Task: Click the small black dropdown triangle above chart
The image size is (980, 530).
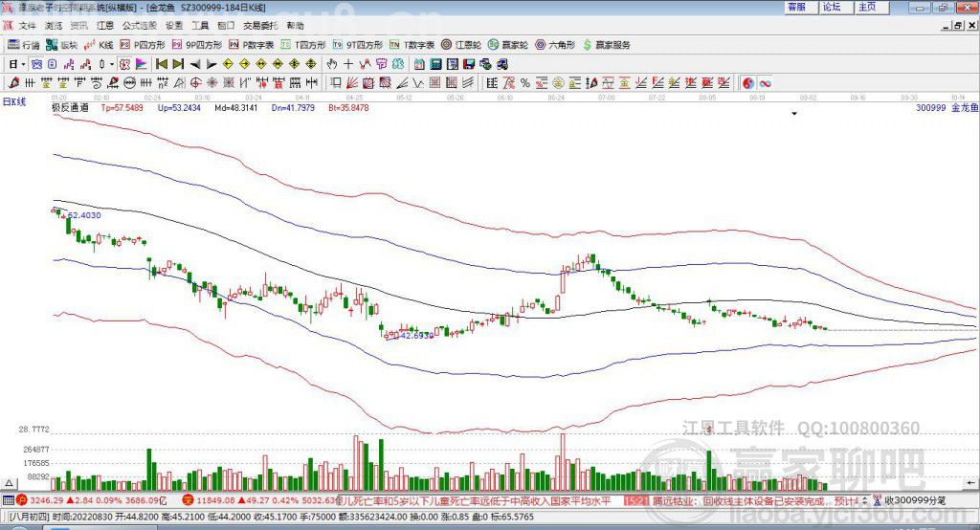Action: (x=794, y=114)
